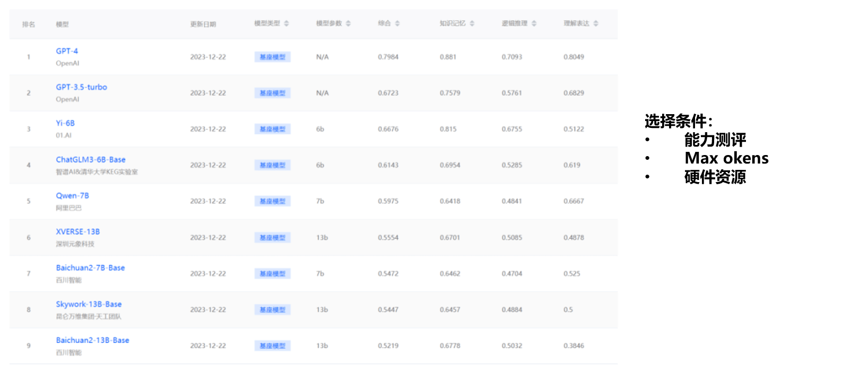Sort the table by 模型参数 arrows
The width and height of the screenshot is (868, 369).
349,23
